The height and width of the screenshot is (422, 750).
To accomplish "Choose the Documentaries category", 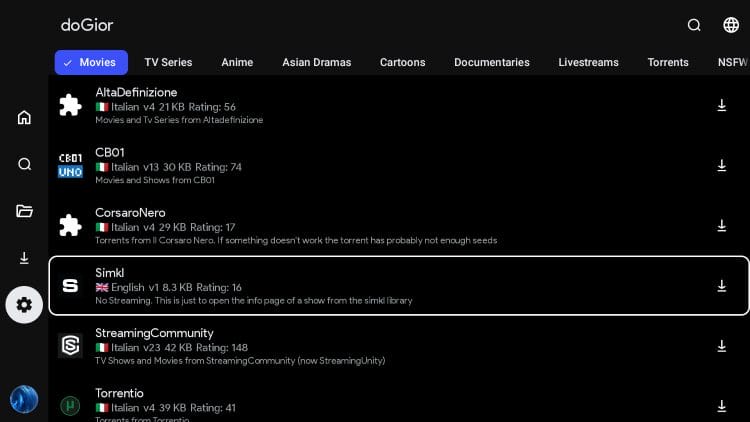I will 491,62.
